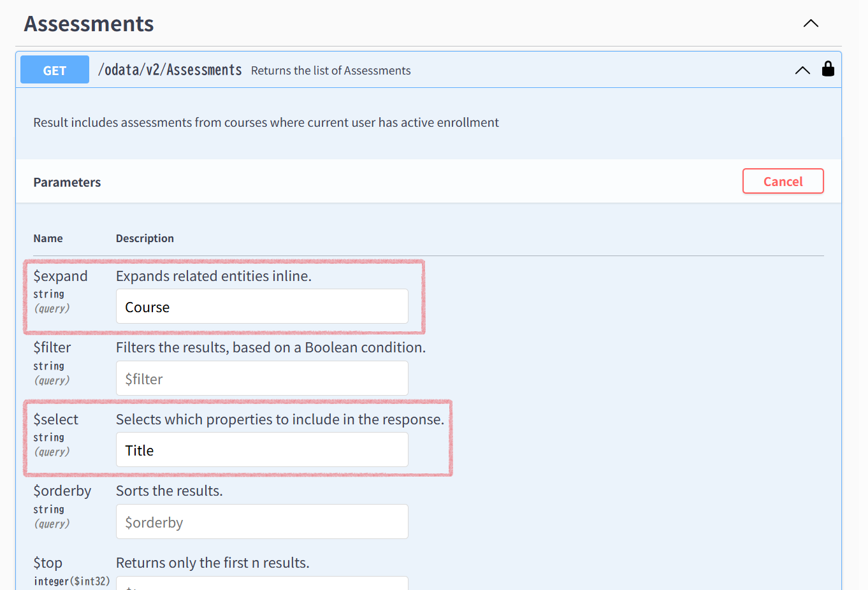This screenshot has width=868, height=590.
Task: Click into the empty $orderby input
Action: tap(262, 522)
